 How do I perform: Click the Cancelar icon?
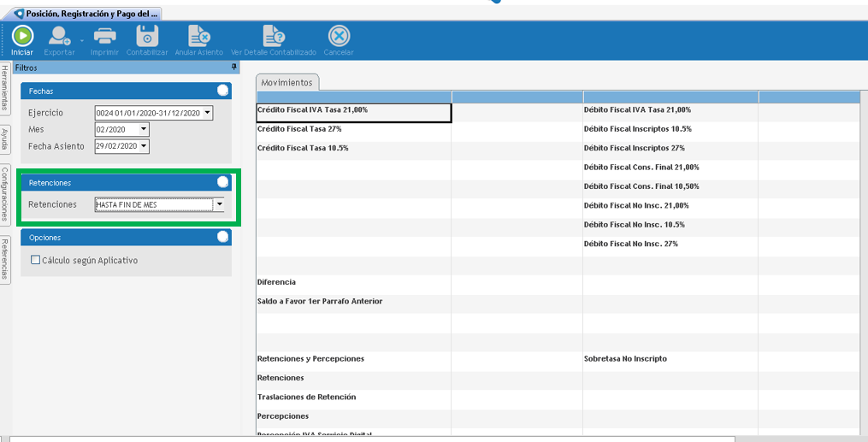(339, 36)
